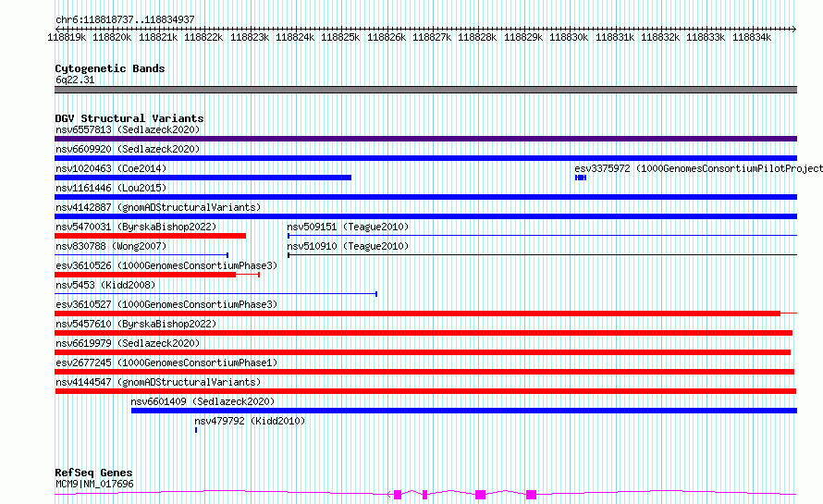The image size is (823, 504).
Task: Open nsv1161446 (Lou2015) label
Action: point(111,188)
